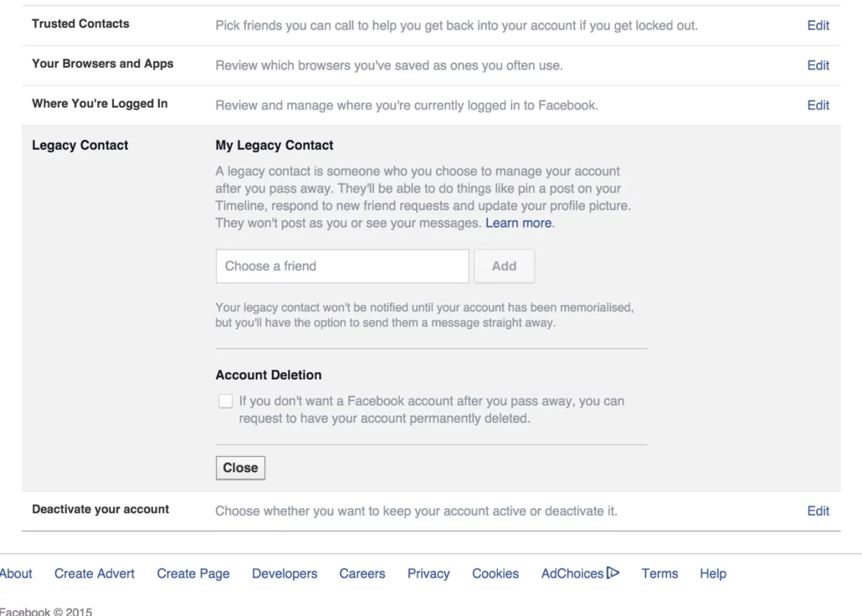This screenshot has height=616, width=862.
Task: Click in the Choose a friend field
Action: [x=342, y=266]
